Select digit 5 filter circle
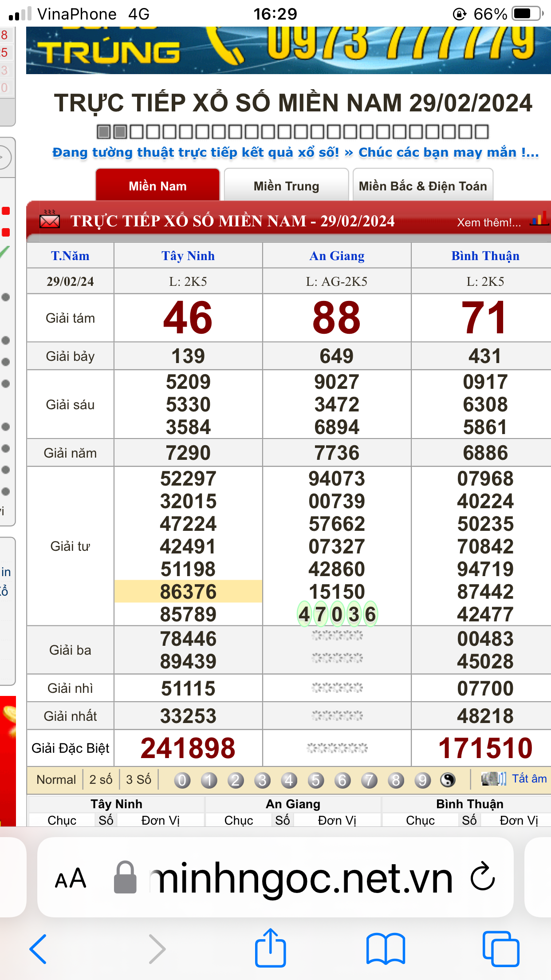The width and height of the screenshot is (551, 980). 315,780
